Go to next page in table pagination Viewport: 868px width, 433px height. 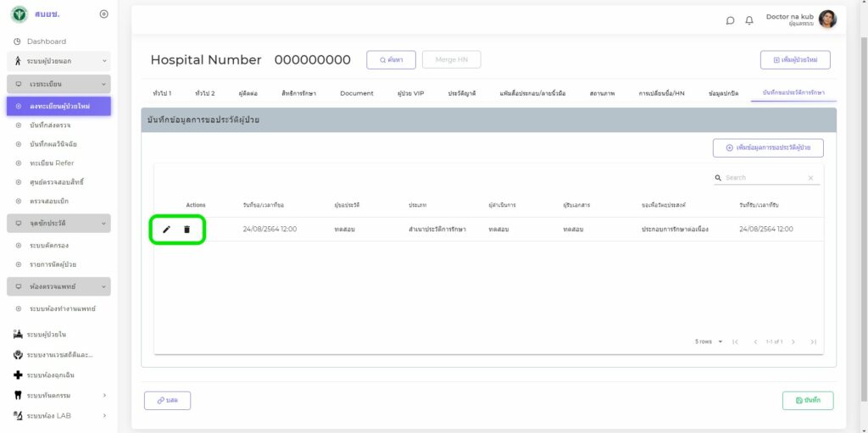click(x=793, y=341)
